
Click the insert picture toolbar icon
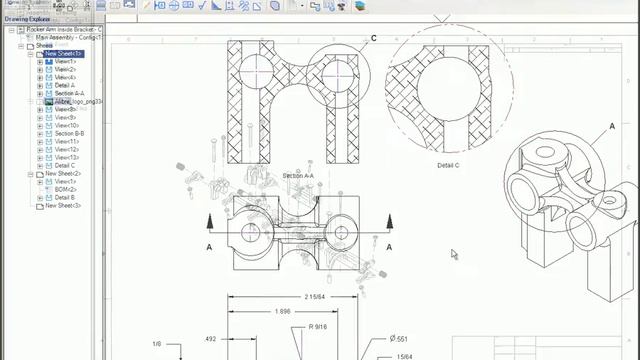click(129, 4)
